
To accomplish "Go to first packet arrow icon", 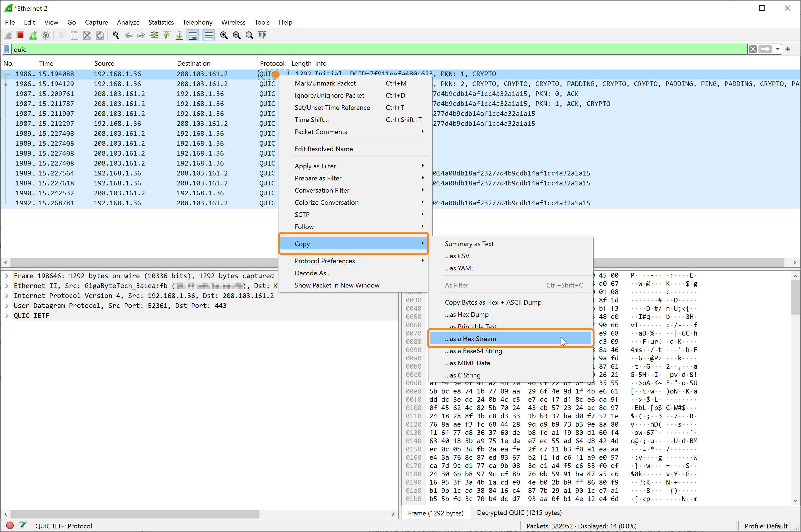I will [x=167, y=35].
